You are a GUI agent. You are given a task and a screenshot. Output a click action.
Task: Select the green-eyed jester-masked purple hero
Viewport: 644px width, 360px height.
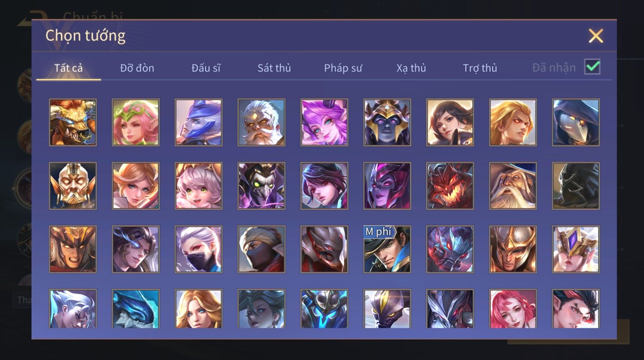click(x=261, y=186)
